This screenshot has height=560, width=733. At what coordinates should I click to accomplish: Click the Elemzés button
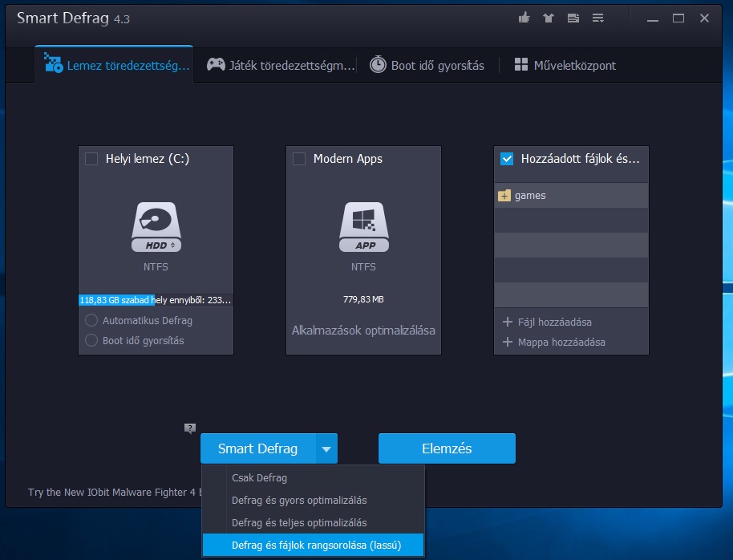[x=447, y=448]
